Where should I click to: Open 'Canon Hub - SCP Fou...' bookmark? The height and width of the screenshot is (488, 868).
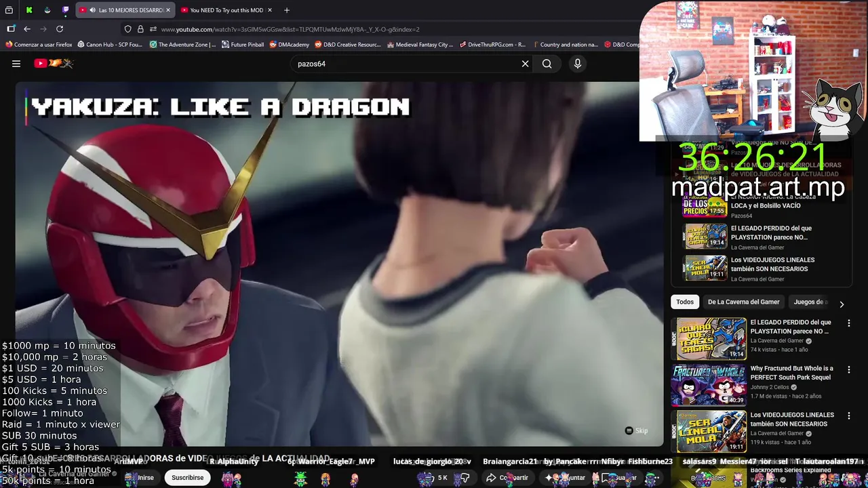click(110, 45)
